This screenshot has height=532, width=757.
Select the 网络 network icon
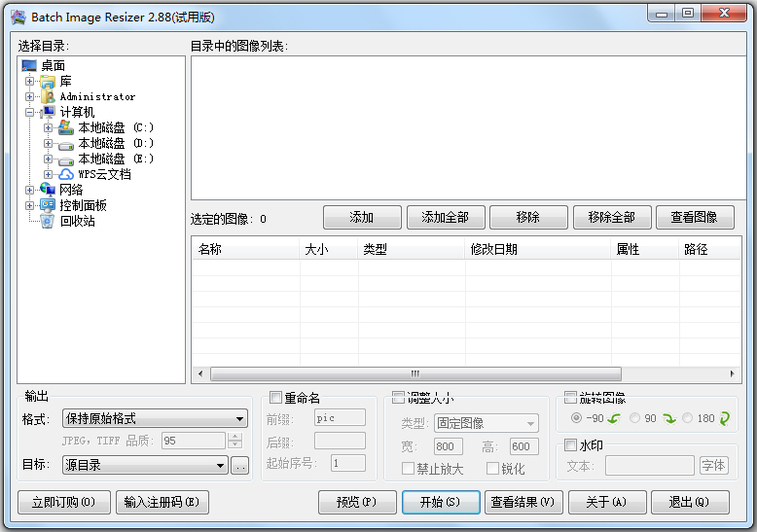48,190
